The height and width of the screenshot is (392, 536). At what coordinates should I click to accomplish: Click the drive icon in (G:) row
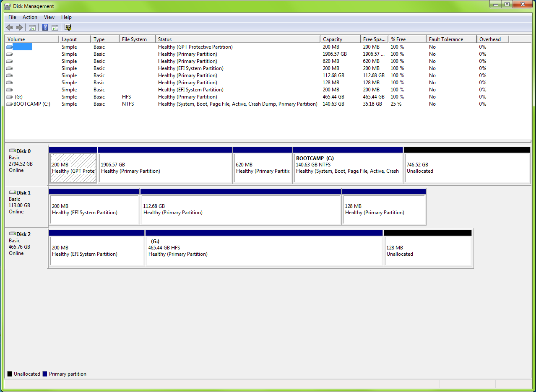9,97
